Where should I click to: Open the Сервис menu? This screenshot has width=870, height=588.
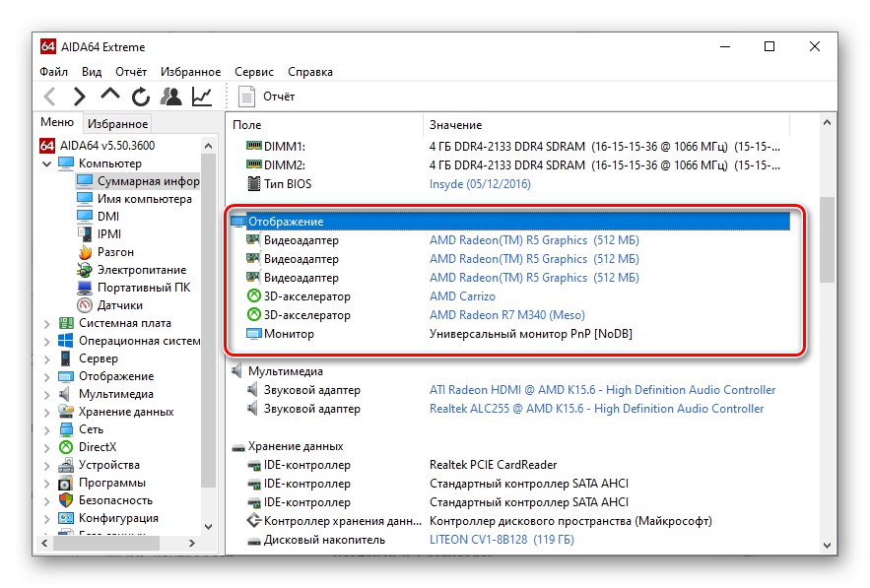click(254, 72)
